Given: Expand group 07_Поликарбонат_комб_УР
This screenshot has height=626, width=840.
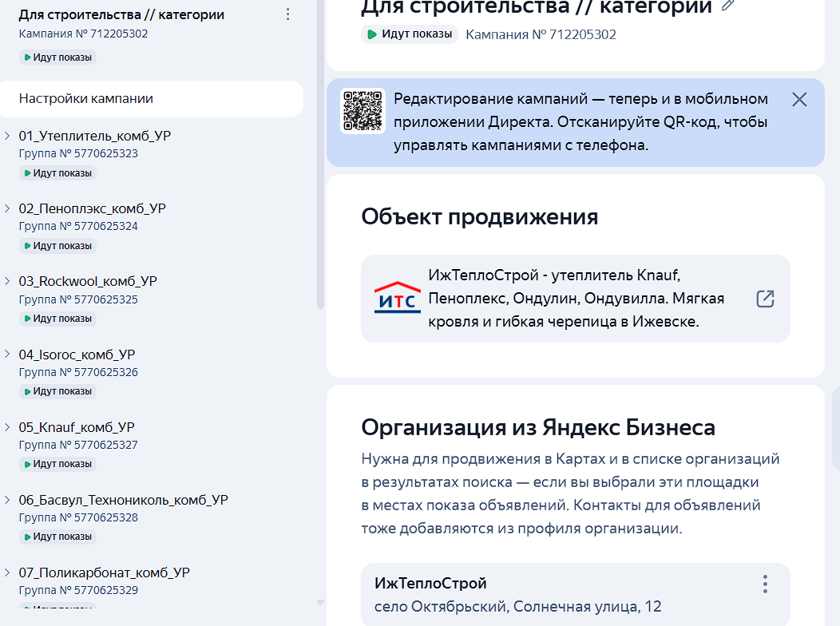Looking at the screenshot, I should pyautogui.click(x=7, y=573).
